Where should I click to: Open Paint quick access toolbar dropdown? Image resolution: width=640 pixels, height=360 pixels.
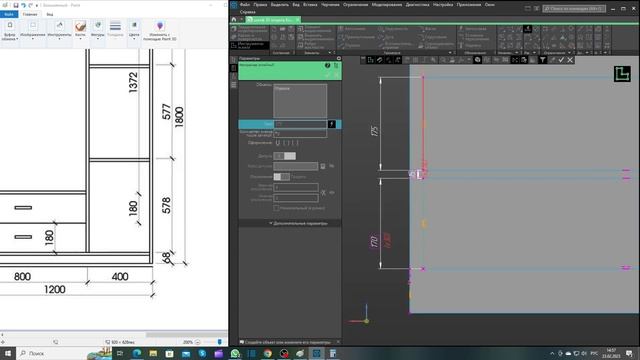37,5
